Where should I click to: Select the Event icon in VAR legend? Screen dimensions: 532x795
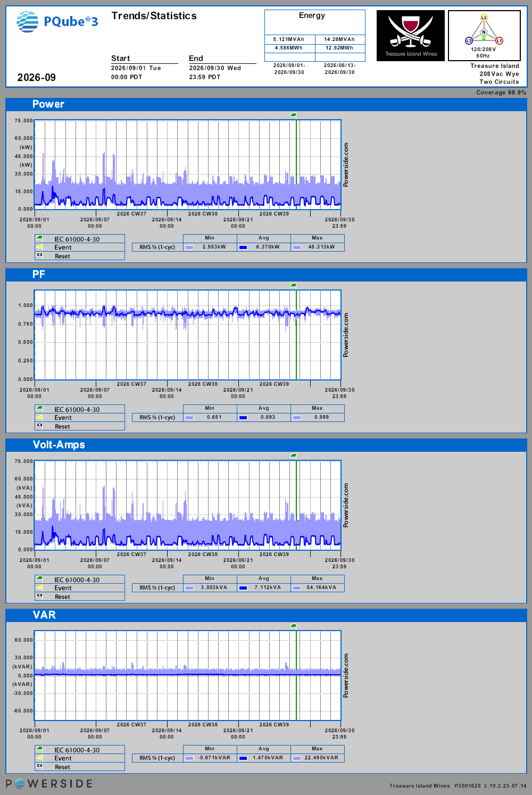tap(39, 758)
